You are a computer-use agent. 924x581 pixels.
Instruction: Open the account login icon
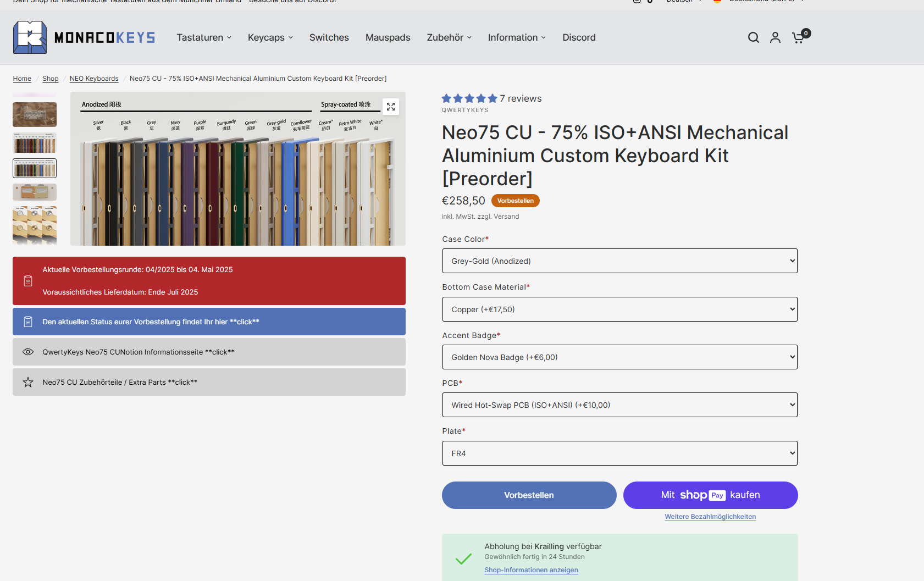click(x=775, y=37)
